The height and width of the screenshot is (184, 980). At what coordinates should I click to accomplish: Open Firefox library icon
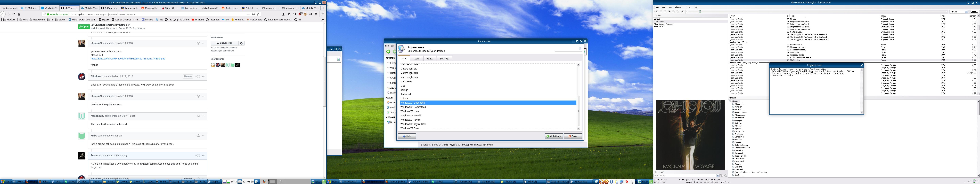click(x=289, y=14)
